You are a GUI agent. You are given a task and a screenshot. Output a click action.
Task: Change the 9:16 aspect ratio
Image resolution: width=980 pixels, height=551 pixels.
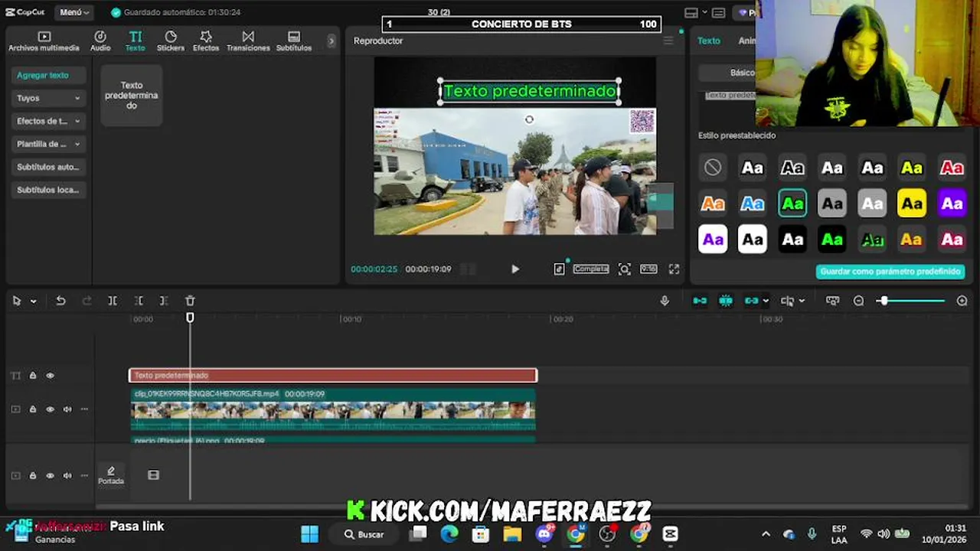(648, 269)
